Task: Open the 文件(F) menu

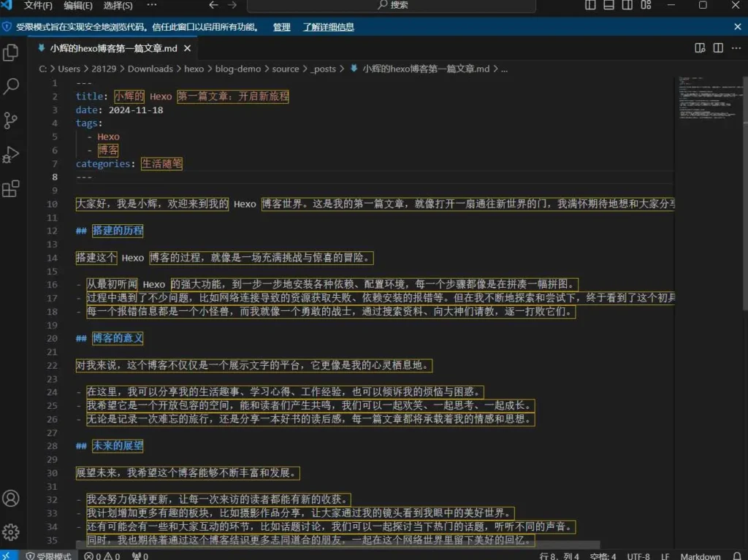Action: point(38,6)
